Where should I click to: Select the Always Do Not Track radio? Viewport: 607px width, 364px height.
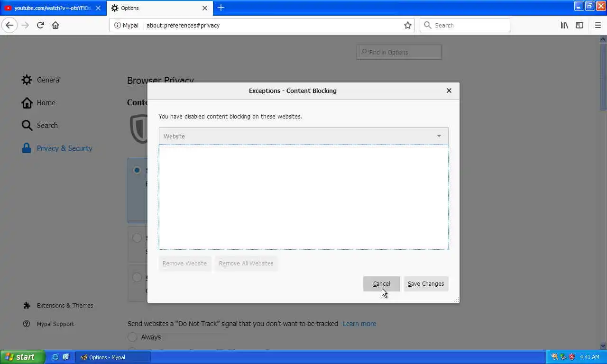(x=132, y=337)
